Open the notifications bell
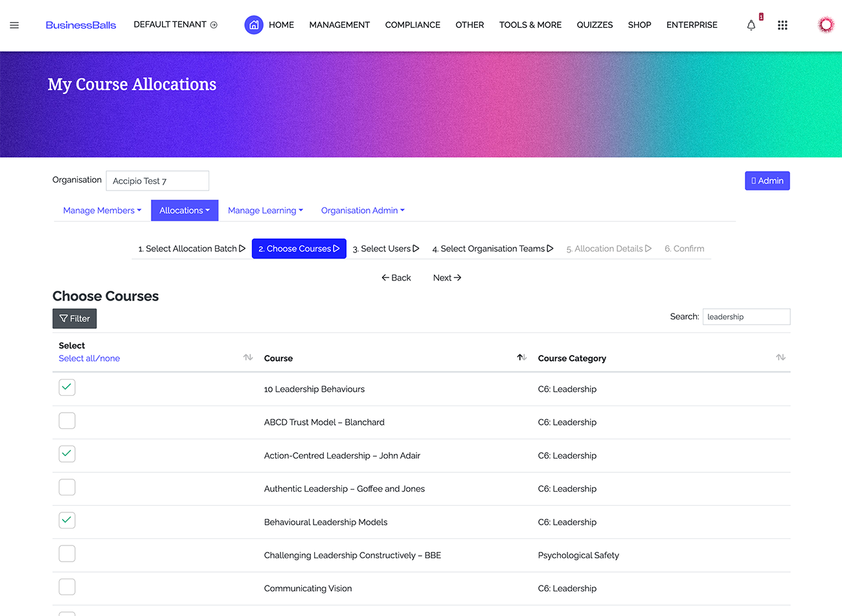The image size is (842, 616). pyautogui.click(x=751, y=25)
